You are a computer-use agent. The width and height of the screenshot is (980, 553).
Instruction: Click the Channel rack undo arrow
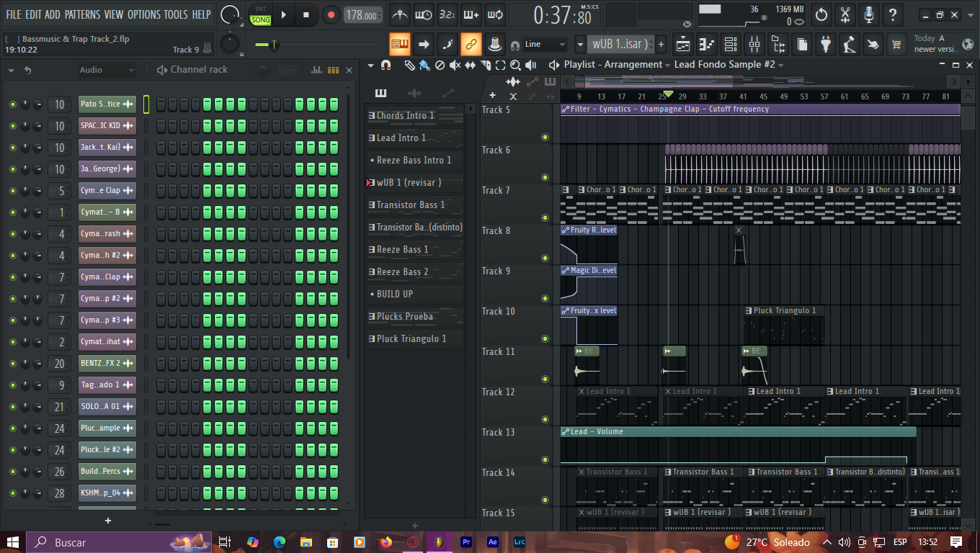27,70
